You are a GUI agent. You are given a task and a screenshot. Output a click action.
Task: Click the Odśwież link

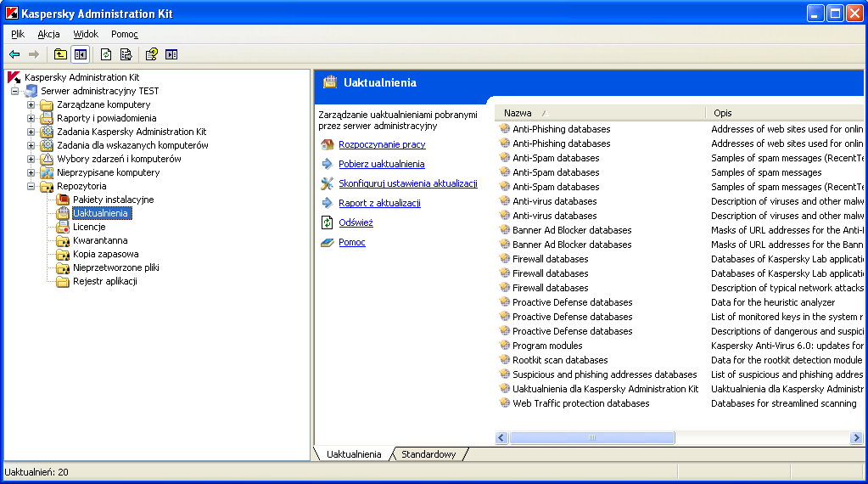[x=356, y=222]
